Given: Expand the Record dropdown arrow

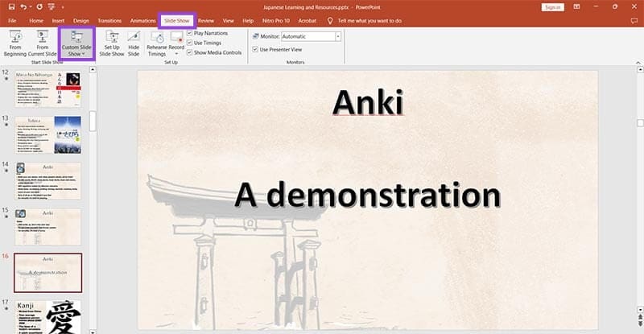Looking at the screenshot, I should point(176,54).
